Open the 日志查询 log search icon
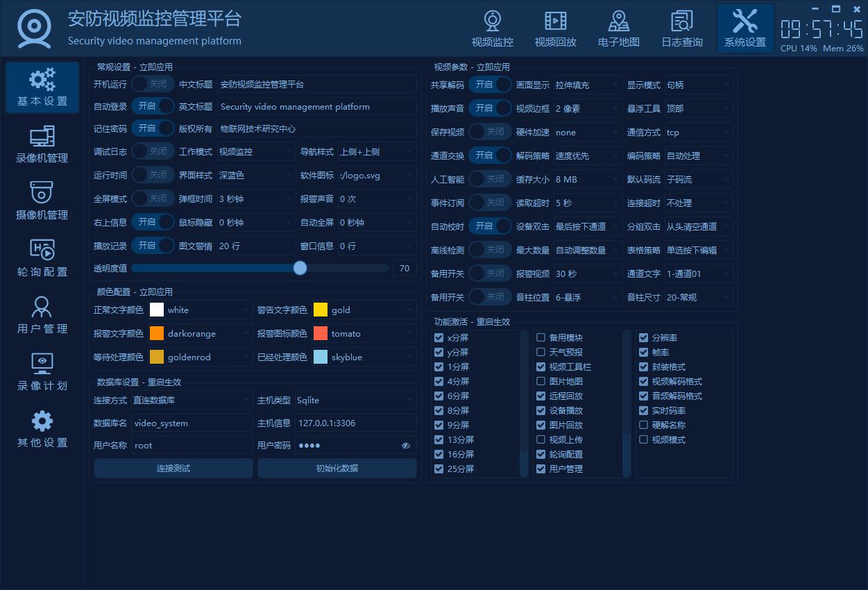Viewport: 868px width, 590px height. click(682, 21)
